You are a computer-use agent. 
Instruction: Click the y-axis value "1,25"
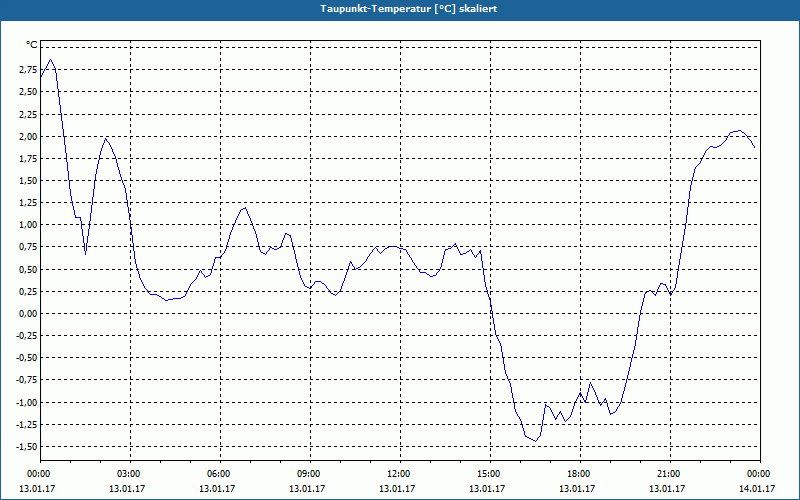[x=28, y=203]
